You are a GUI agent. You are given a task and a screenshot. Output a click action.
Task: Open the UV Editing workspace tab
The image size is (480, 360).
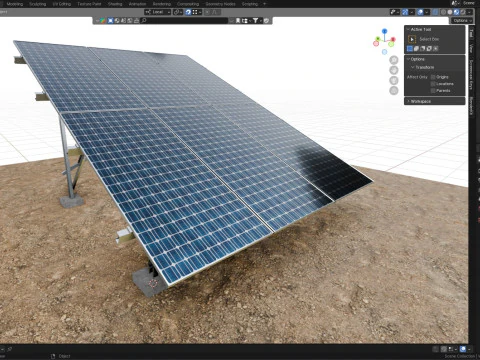tap(62, 4)
